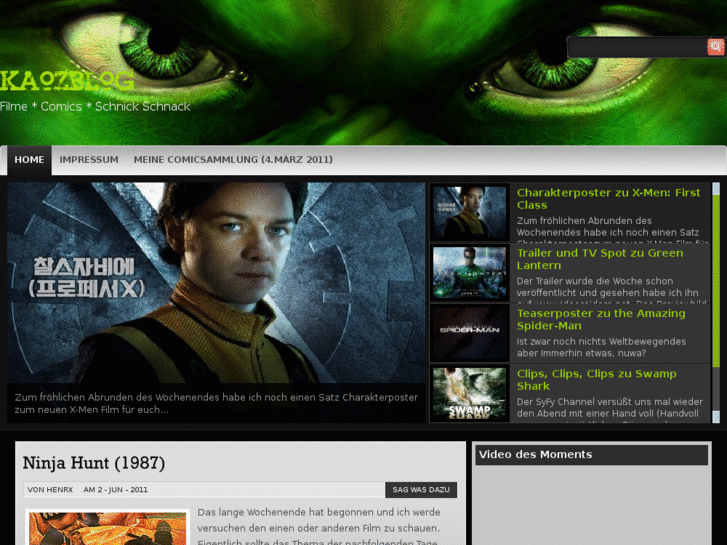Click the featured list scrollbar up arrow
Viewport: 727px width, 545px height.
click(x=716, y=188)
